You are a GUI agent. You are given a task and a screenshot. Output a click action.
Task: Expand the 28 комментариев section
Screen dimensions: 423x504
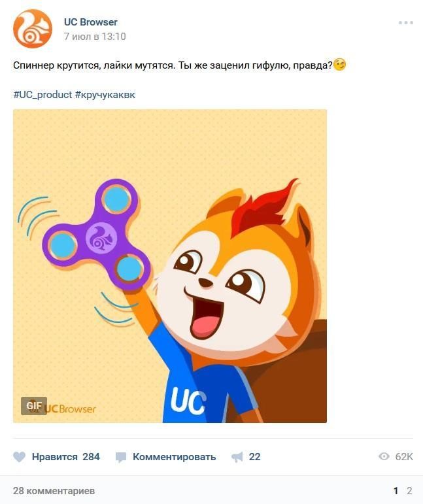click(x=54, y=491)
